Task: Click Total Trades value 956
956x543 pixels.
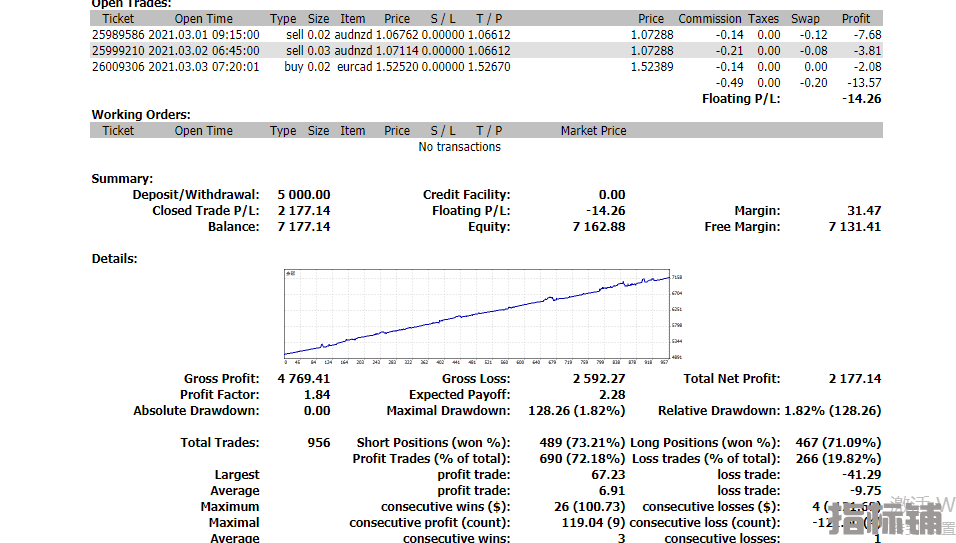Action: [x=319, y=442]
